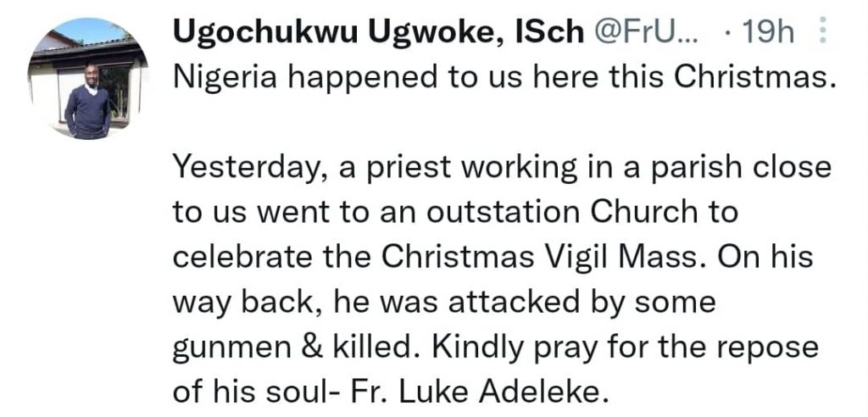This screenshot has height=417, width=868.
Task: Open the 19h timestamp link
Action: point(767,34)
